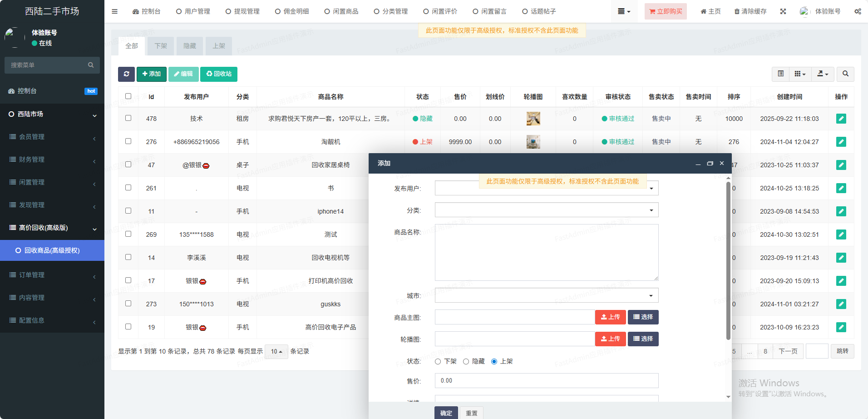Click the 确定 confirm button
Screen dimensions: 868x419
pyautogui.click(x=446, y=413)
